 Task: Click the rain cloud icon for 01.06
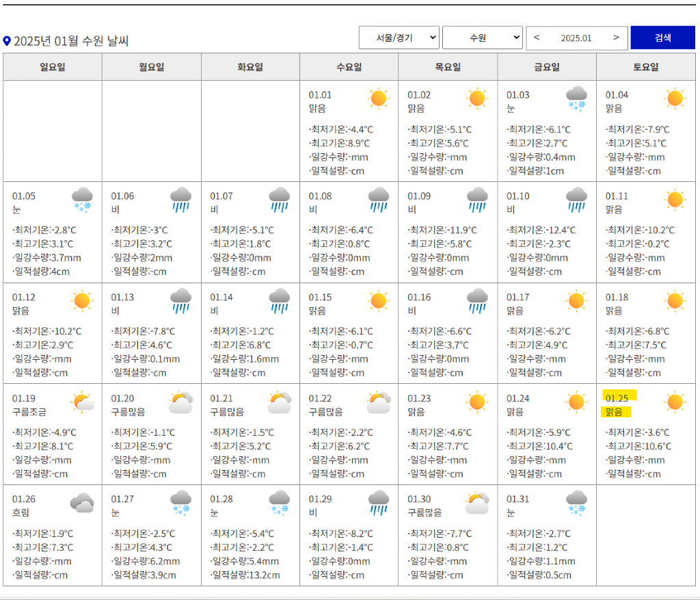pos(180,200)
